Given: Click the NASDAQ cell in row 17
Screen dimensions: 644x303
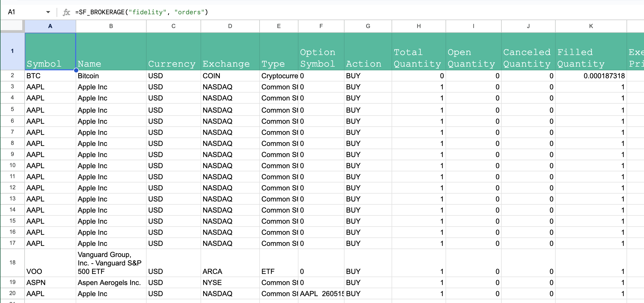Looking at the screenshot, I should click(x=230, y=243).
